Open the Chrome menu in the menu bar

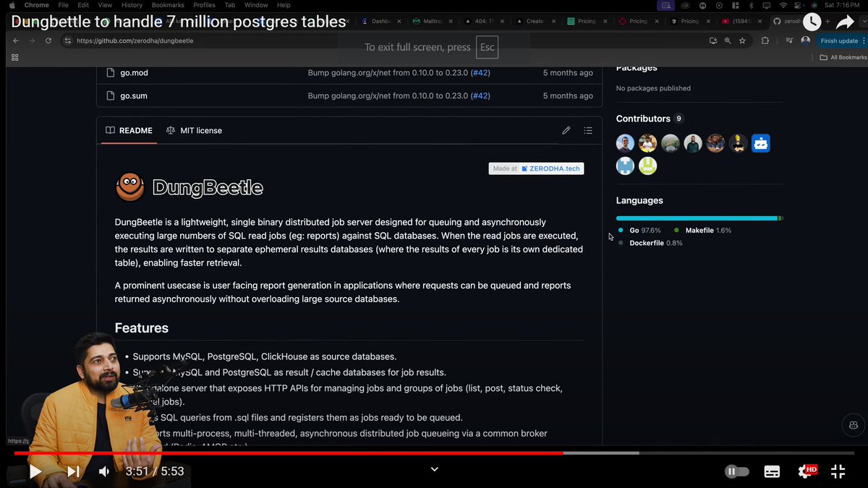coord(37,5)
